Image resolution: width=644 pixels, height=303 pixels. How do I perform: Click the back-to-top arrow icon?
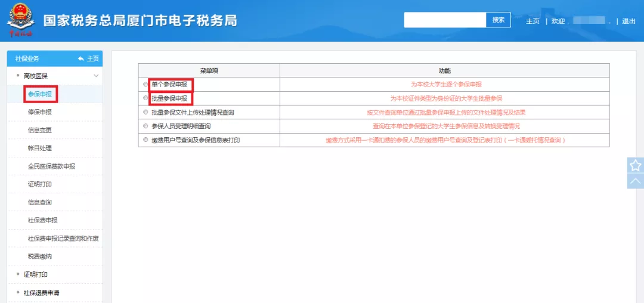tap(636, 181)
